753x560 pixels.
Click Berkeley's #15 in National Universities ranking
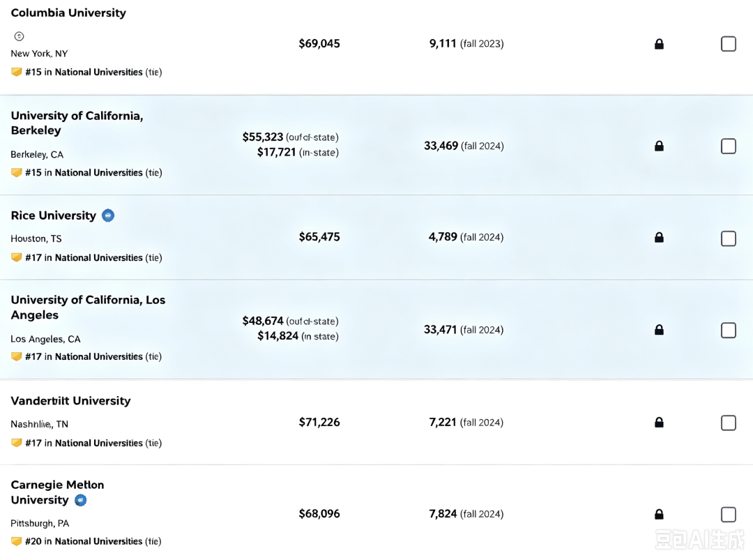[93, 172]
